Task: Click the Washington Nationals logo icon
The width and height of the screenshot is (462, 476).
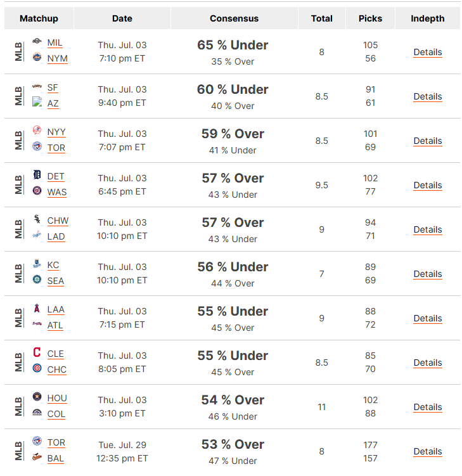Action: [x=37, y=191]
